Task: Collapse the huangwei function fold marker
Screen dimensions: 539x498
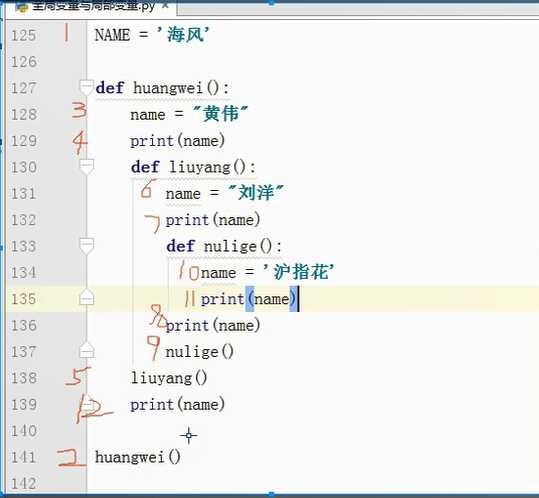Action: [x=86, y=87]
